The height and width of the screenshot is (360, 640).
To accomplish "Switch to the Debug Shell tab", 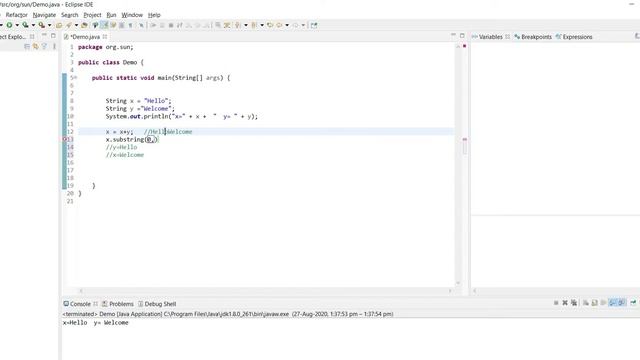I will pyautogui.click(x=157, y=304).
